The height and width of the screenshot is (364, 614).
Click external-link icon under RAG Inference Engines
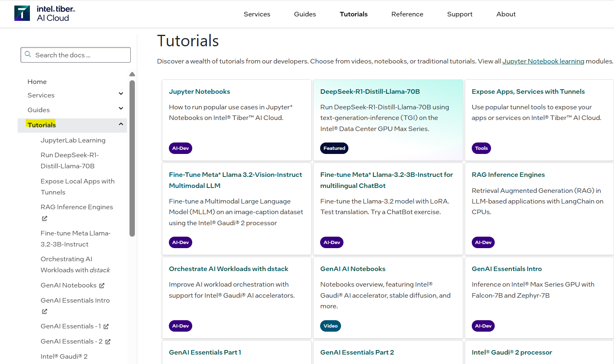pyautogui.click(x=44, y=218)
